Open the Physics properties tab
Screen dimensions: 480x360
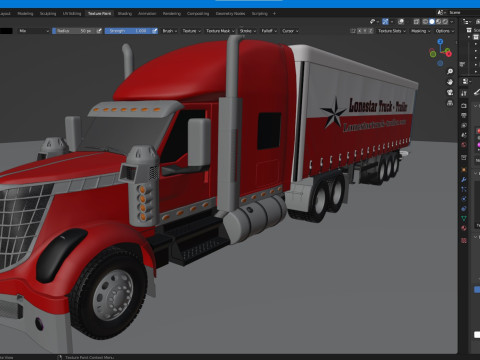(x=464, y=199)
